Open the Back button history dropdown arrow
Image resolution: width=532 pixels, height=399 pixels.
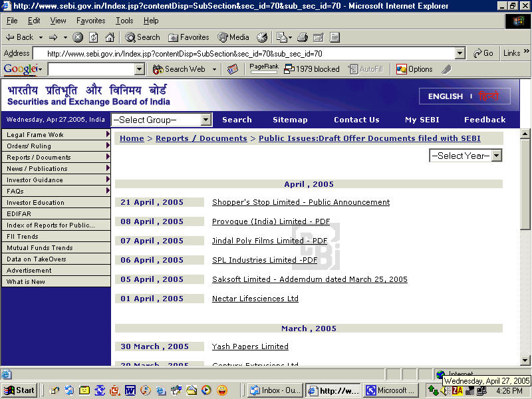[x=41, y=37]
